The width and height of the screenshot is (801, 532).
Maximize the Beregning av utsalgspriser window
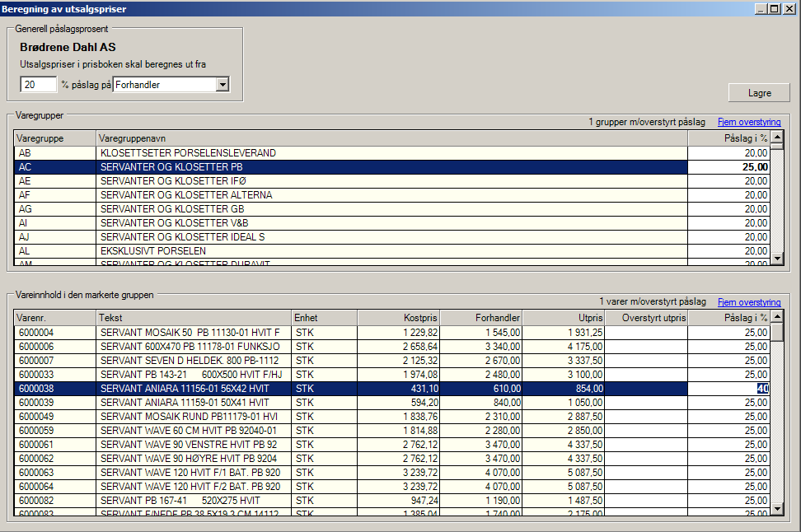(774, 9)
